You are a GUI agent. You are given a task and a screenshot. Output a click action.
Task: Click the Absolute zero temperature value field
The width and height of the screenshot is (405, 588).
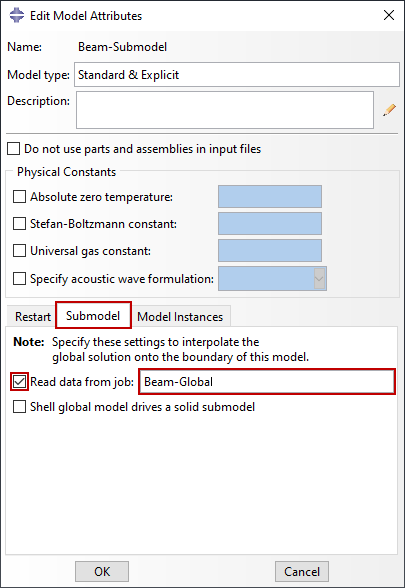[x=270, y=196]
